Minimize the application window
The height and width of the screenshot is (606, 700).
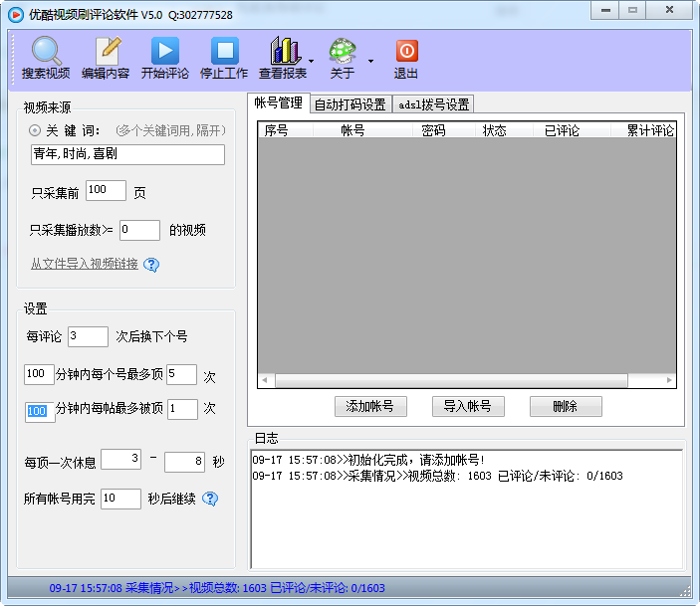[x=605, y=10]
